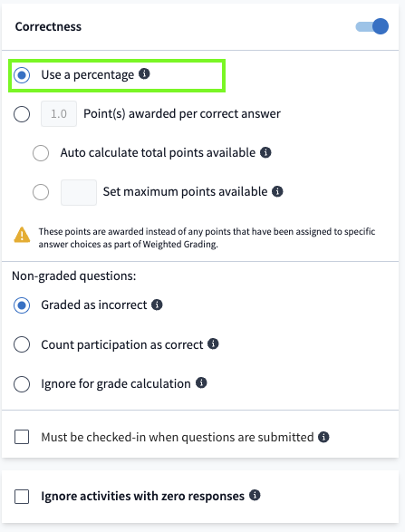405x532 pixels.
Task: Enable Ignore activities with zero responses checkbox
Action: coord(22,497)
